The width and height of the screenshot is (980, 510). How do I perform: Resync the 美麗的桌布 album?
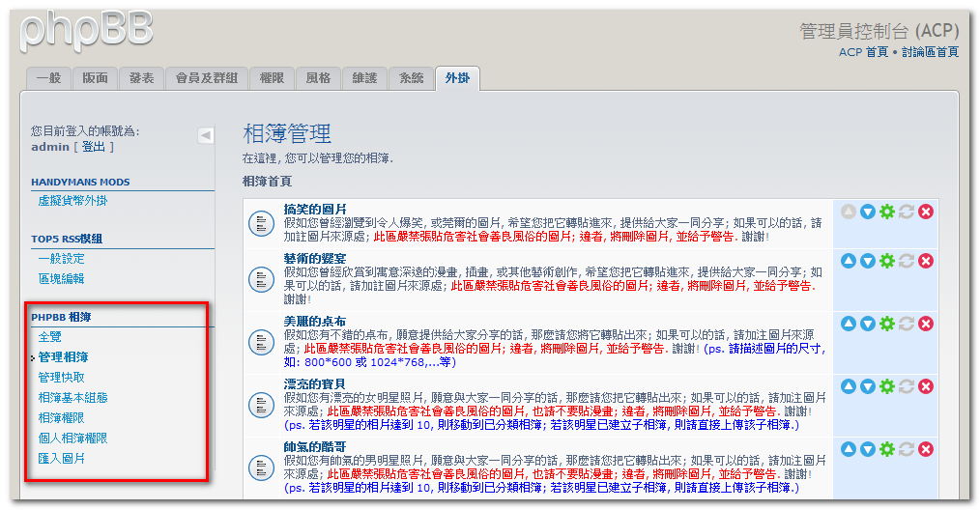pos(907,324)
